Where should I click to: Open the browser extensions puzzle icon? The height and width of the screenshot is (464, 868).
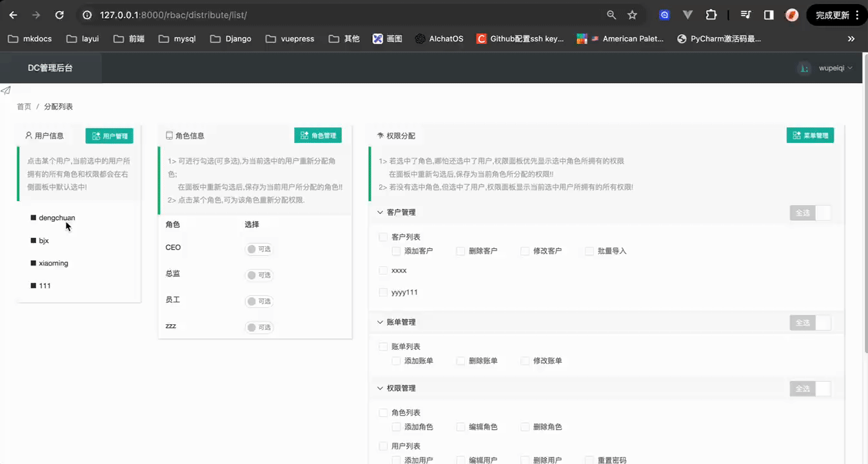711,15
